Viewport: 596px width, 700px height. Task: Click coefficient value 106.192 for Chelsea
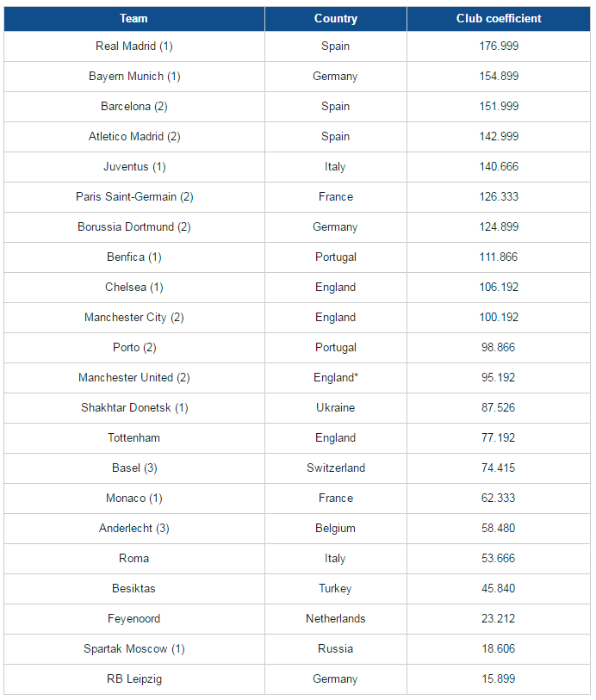(x=499, y=287)
